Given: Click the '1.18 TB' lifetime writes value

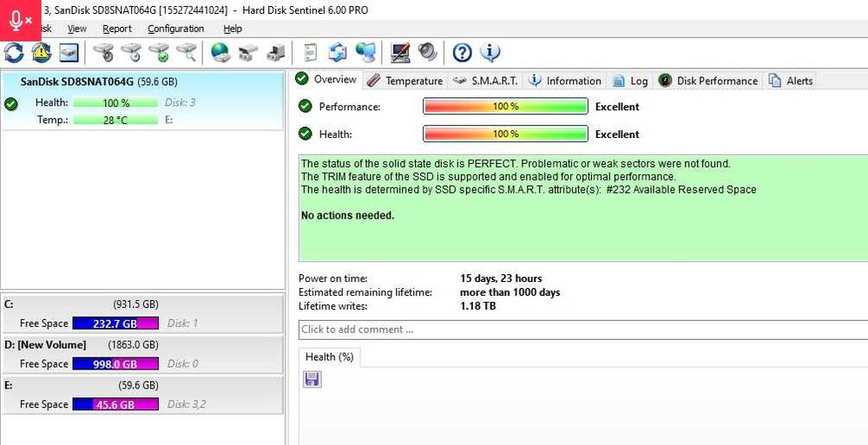Looking at the screenshot, I should tap(477, 305).
